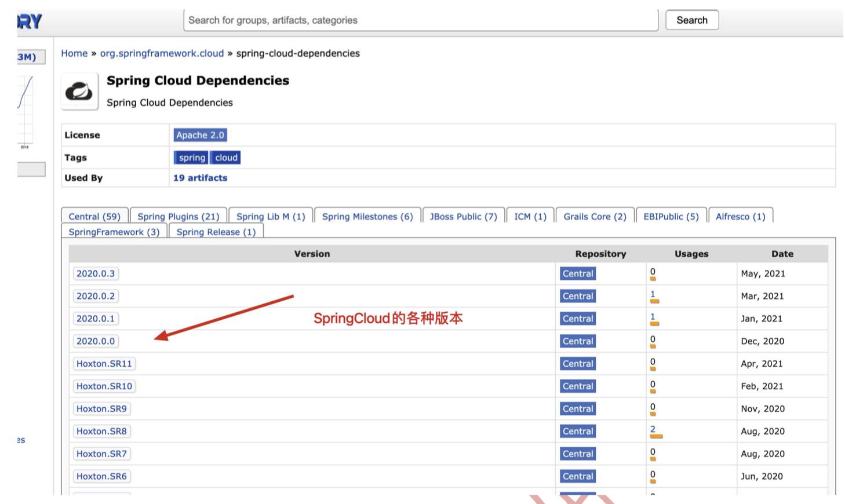Click the Usages column header
Viewport: 845px width, 504px height.
tap(691, 254)
